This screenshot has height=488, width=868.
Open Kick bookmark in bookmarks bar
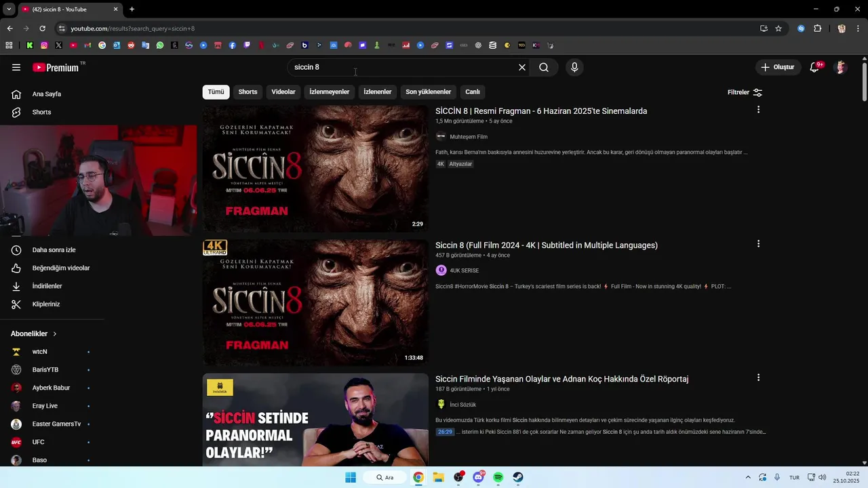(x=29, y=45)
